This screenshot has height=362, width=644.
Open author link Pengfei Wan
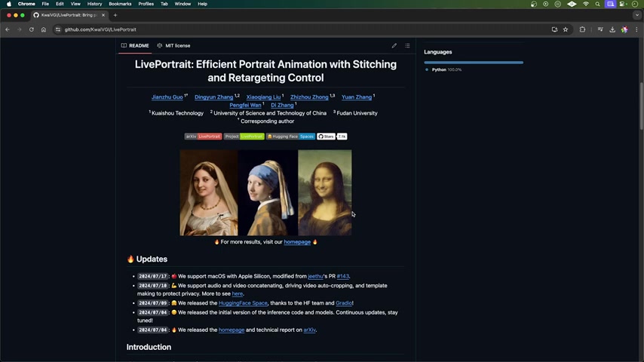(x=245, y=105)
